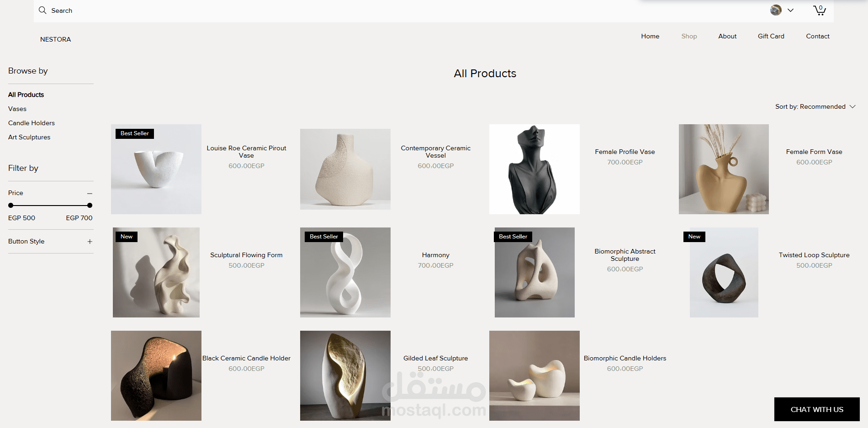Click the NESTORA site logo
Viewport: 868px width, 428px height.
55,39
